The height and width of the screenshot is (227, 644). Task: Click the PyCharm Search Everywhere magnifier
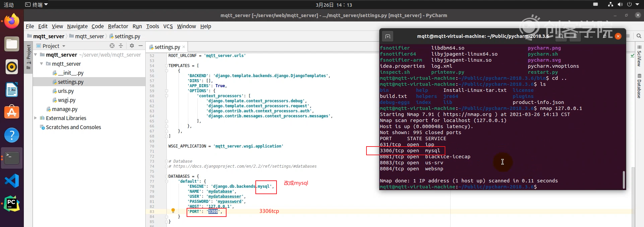tap(639, 36)
